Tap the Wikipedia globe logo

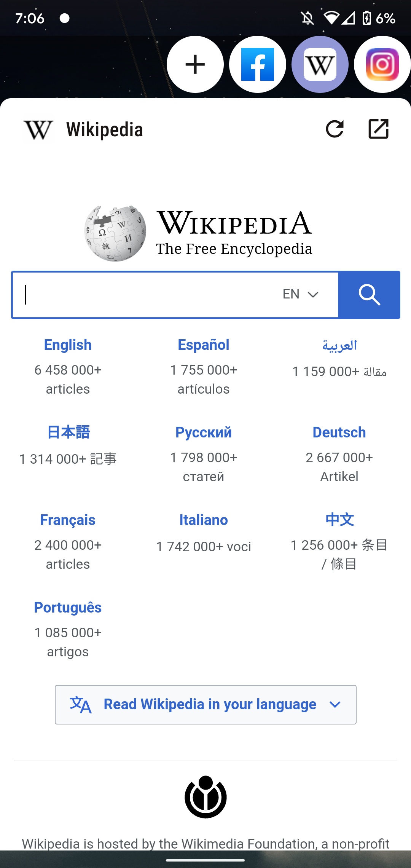coord(115,233)
